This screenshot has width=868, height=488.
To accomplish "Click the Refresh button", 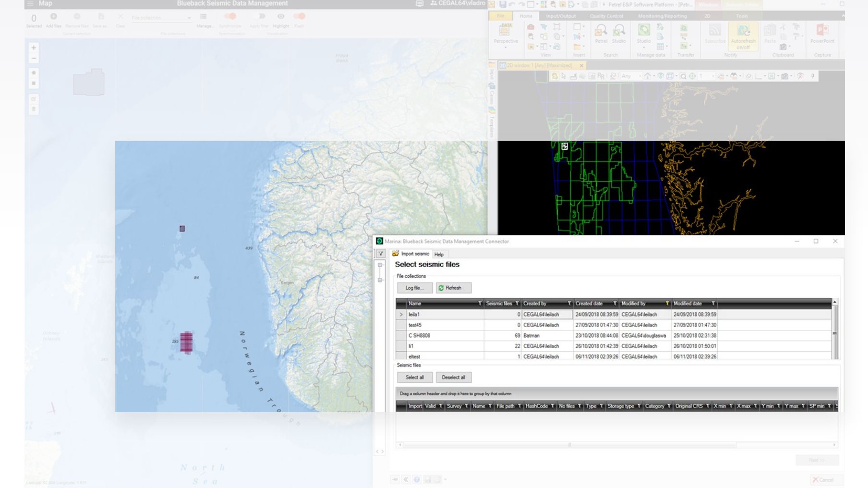I will click(x=454, y=288).
